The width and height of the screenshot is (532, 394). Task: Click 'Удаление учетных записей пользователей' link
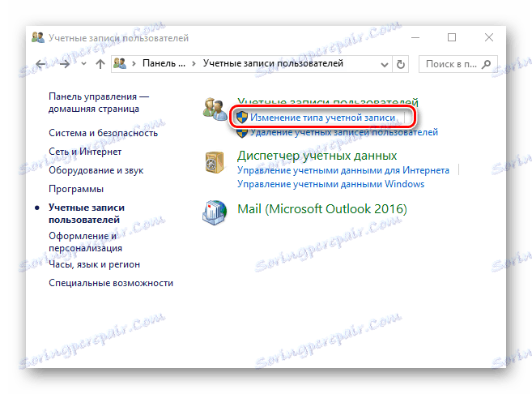coord(344,132)
